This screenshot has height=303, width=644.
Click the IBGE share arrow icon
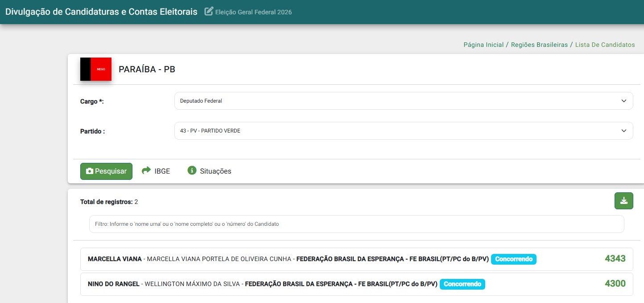pyautogui.click(x=146, y=170)
